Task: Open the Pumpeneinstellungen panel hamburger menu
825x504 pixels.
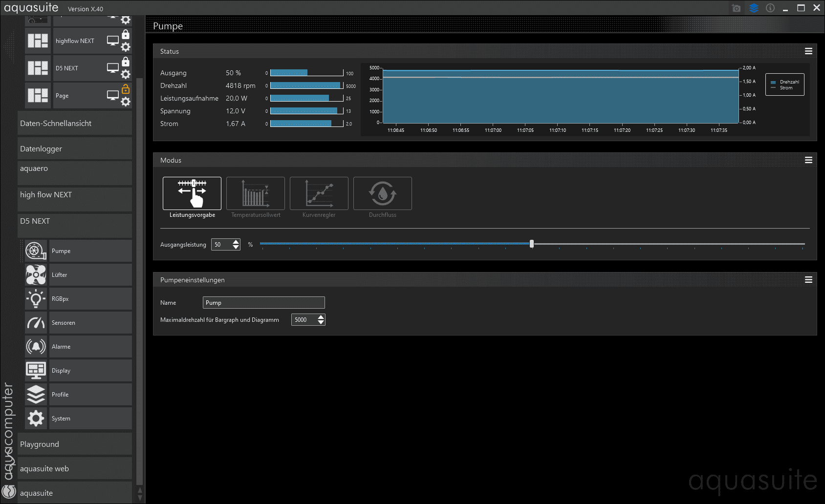Action: tap(808, 280)
